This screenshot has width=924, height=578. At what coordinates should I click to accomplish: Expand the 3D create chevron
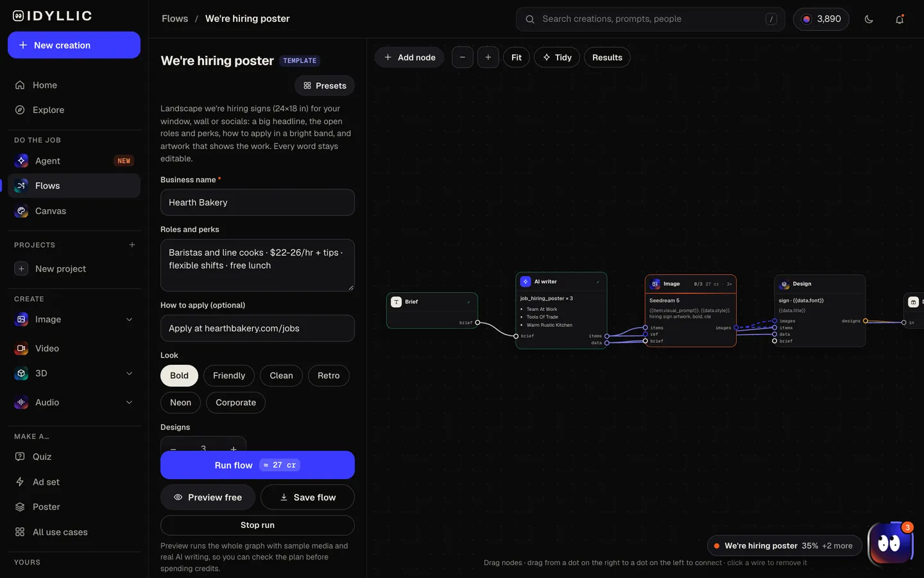click(129, 373)
